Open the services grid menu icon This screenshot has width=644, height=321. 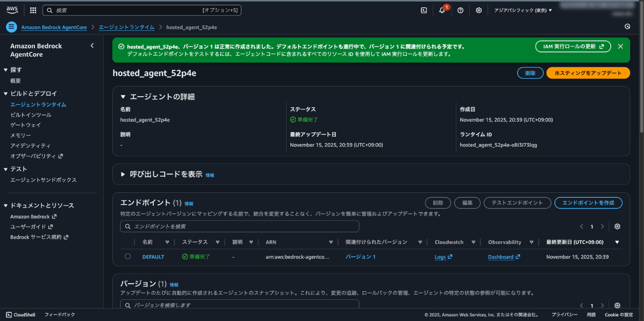point(33,10)
